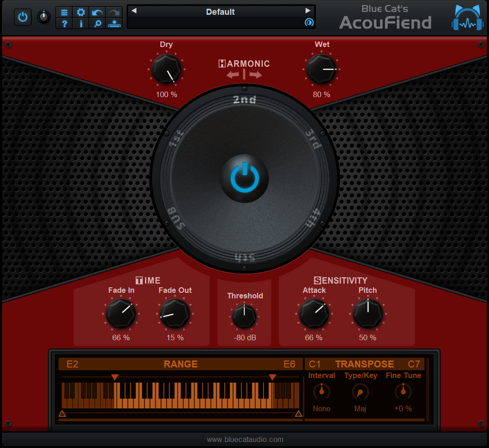
Task: Select the 2nd harmonic on speaker
Action: pyautogui.click(x=244, y=100)
